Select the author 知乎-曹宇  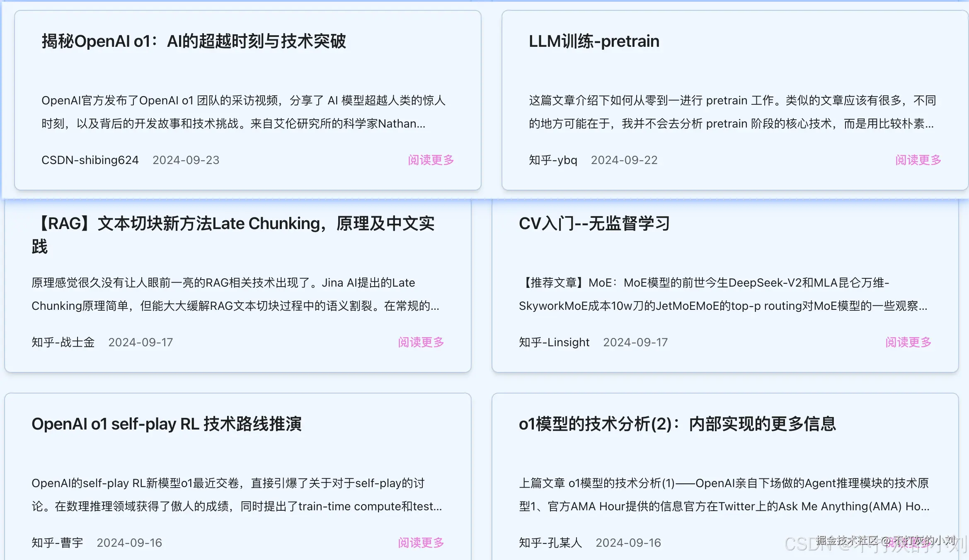[57, 543]
